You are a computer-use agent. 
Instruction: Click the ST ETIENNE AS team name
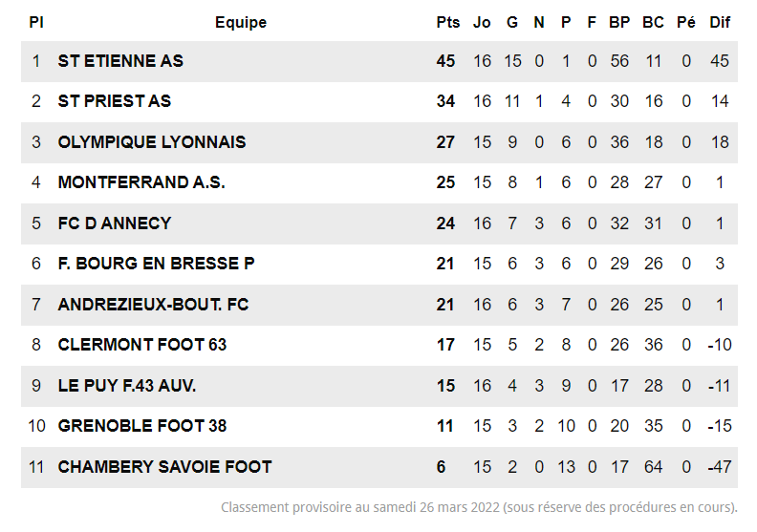pos(120,61)
